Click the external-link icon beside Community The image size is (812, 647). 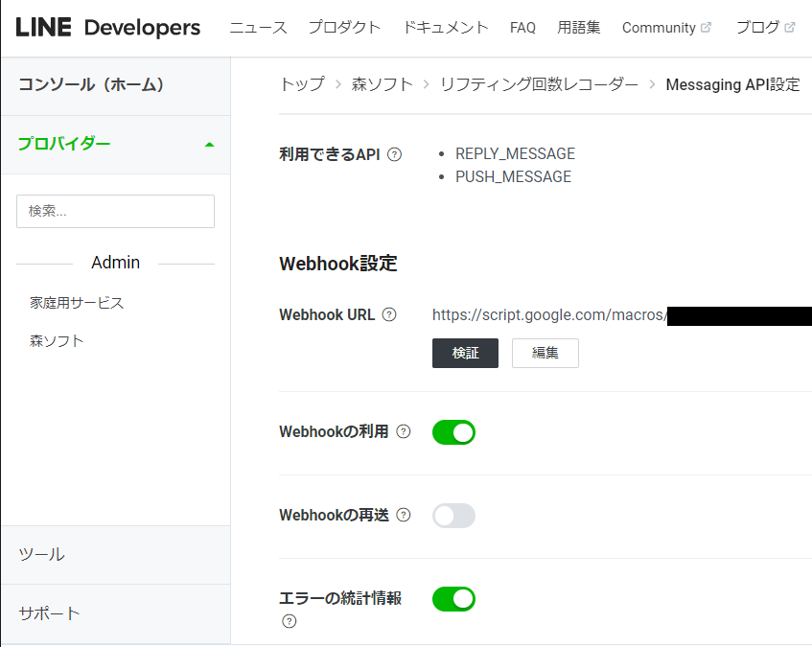(x=706, y=27)
